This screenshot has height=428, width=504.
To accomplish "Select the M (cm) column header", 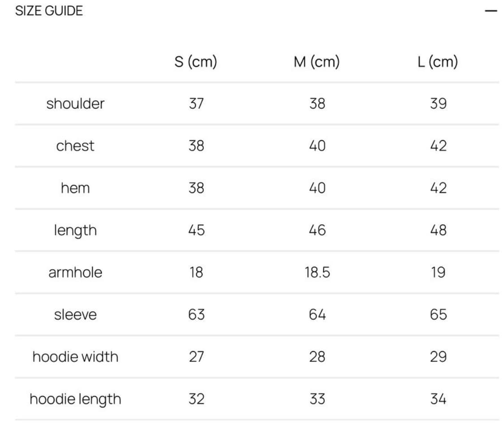I will tap(317, 61).
